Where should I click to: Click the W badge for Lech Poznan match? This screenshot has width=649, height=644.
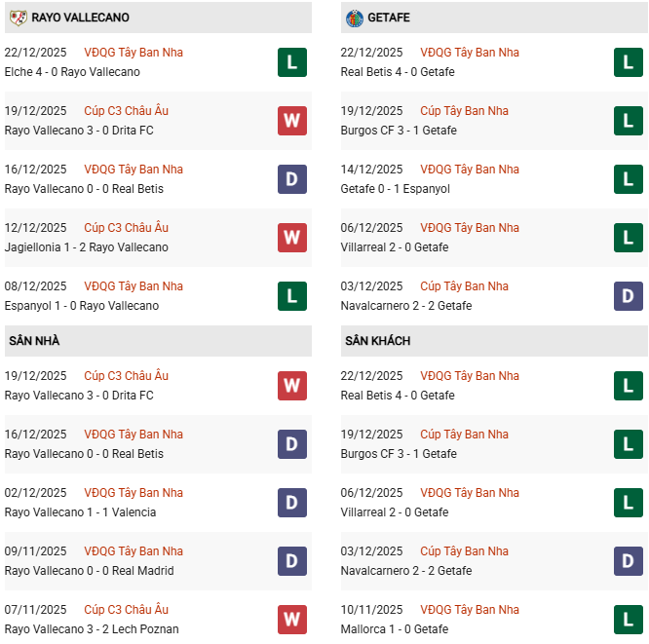click(x=291, y=620)
